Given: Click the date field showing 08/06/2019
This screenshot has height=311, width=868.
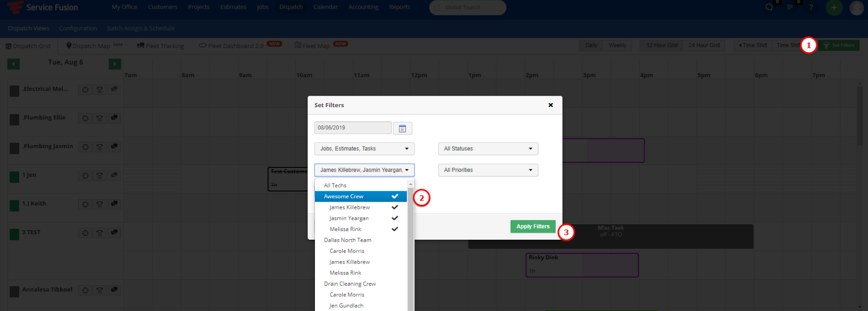Looking at the screenshot, I should [x=352, y=128].
